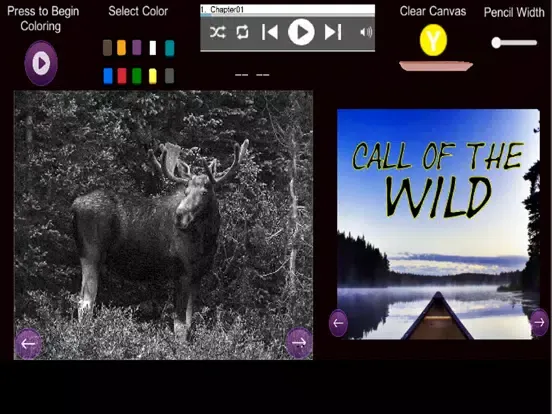
Task: Click the audio progress bar
Action: (x=287, y=15)
